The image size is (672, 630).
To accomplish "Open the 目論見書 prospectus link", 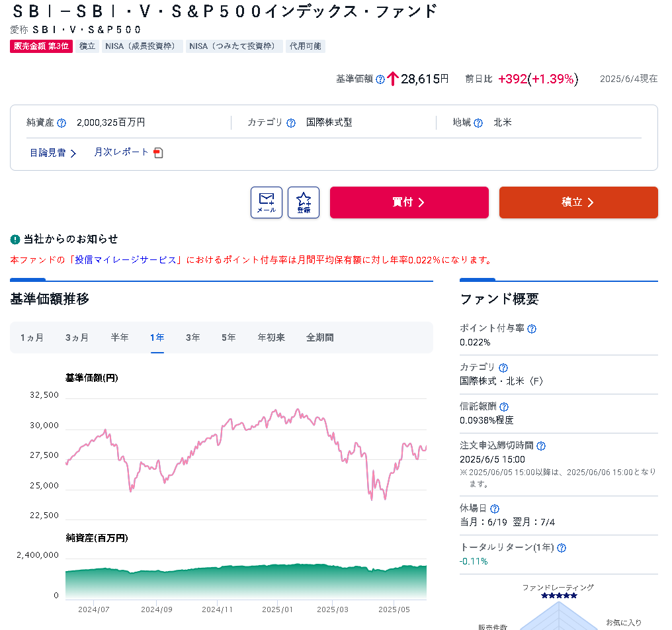I will pyautogui.click(x=48, y=153).
